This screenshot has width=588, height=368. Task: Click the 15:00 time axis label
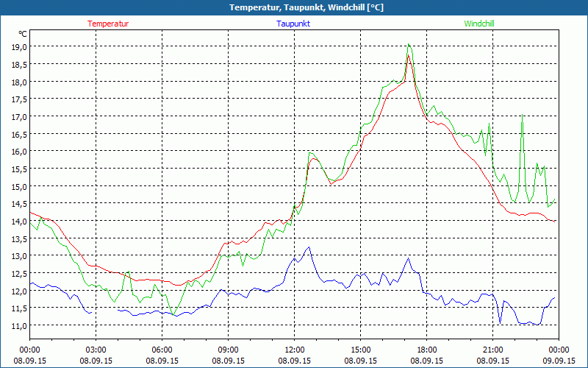pyautogui.click(x=360, y=350)
